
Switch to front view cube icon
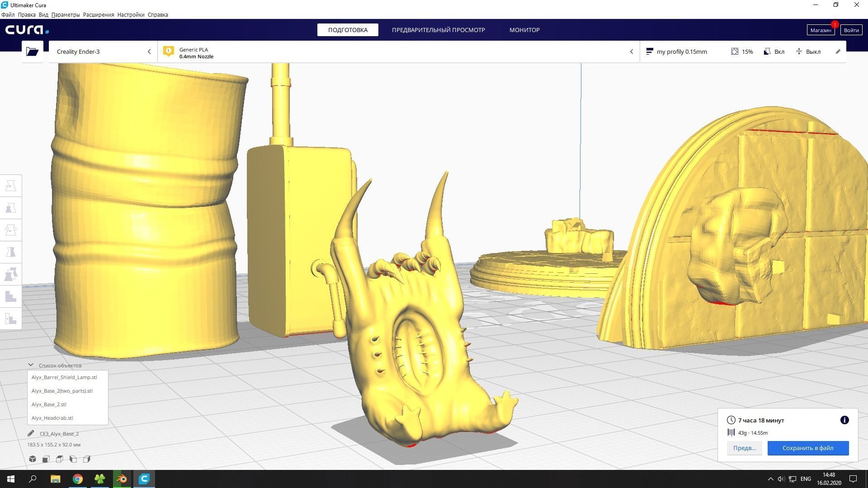(46, 459)
